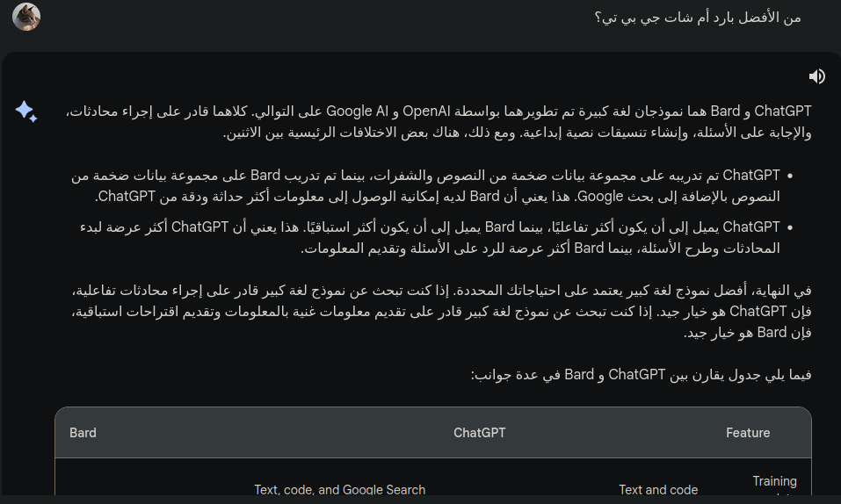Click the "Training" row label in table
Image resolution: width=841 pixels, height=504 pixels.
point(774,481)
